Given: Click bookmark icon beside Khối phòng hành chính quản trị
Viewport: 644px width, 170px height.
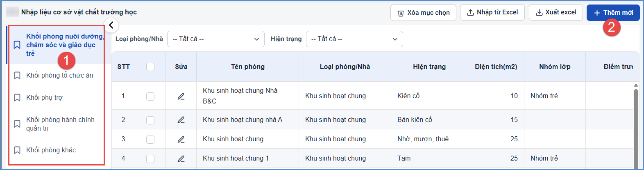Looking at the screenshot, I should [x=17, y=124].
